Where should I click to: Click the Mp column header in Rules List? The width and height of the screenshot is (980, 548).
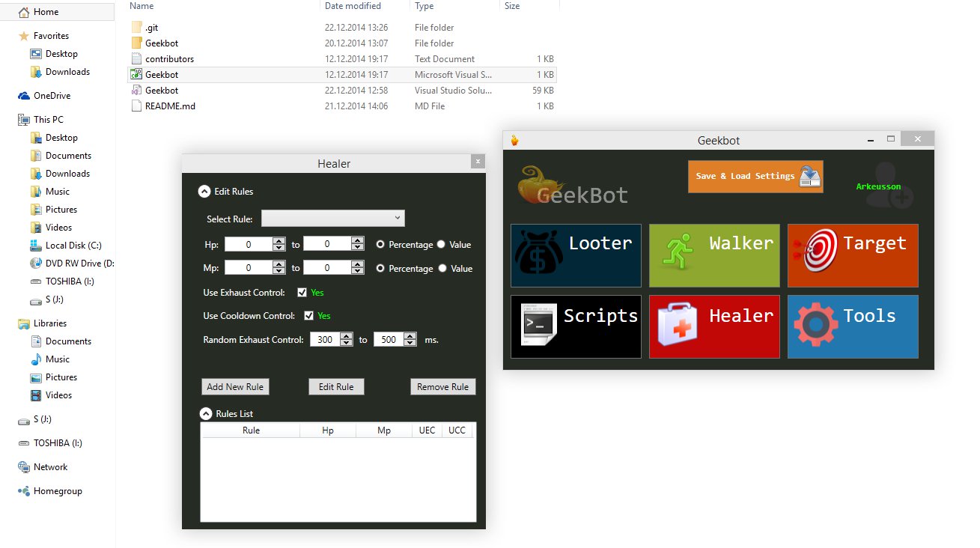point(384,430)
